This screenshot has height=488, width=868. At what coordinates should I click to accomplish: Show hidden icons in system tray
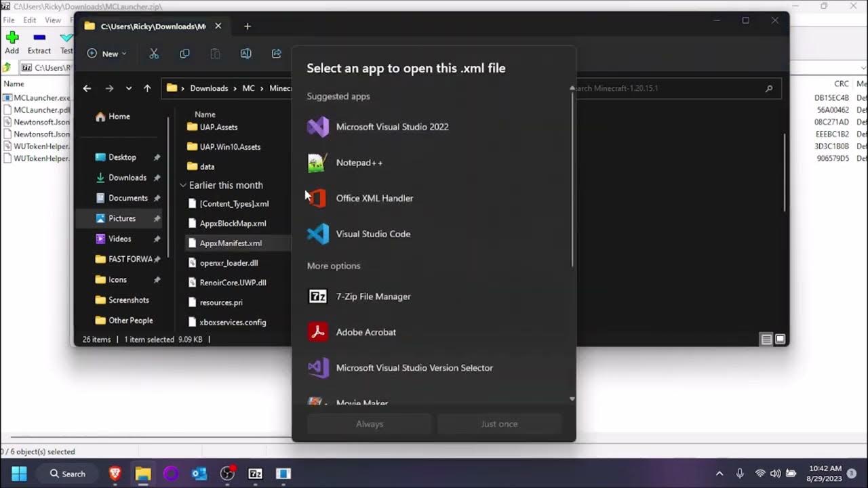[719, 474]
